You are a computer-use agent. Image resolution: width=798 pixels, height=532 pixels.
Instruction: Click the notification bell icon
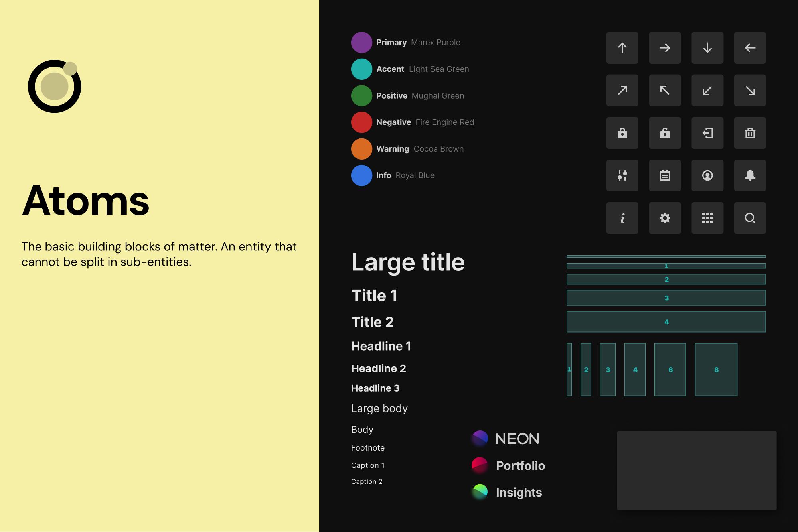point(750,175)
